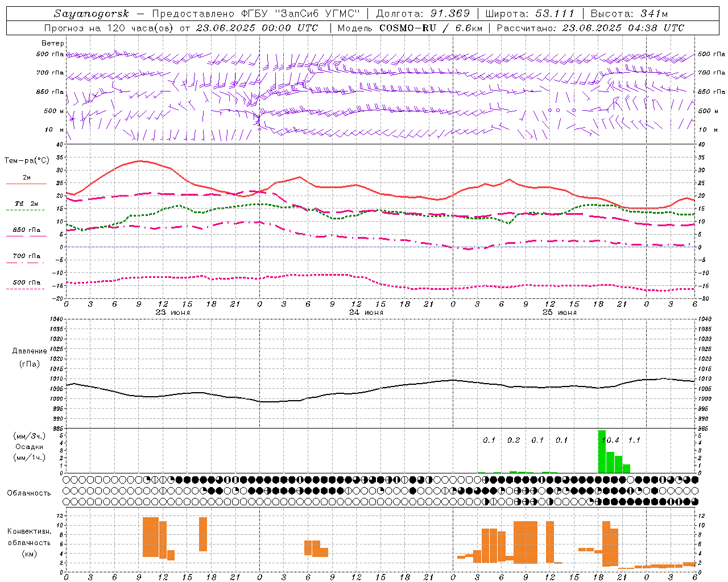Click the (гПа) unit label under Давление
The width and height of the screenshot is (728, 582).
point(30,364)
